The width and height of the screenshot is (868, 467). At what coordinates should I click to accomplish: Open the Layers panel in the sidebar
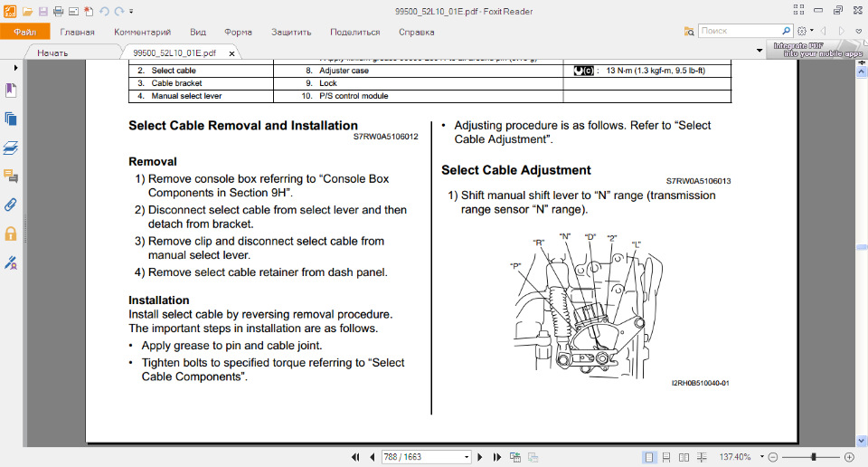pos(11,148)
